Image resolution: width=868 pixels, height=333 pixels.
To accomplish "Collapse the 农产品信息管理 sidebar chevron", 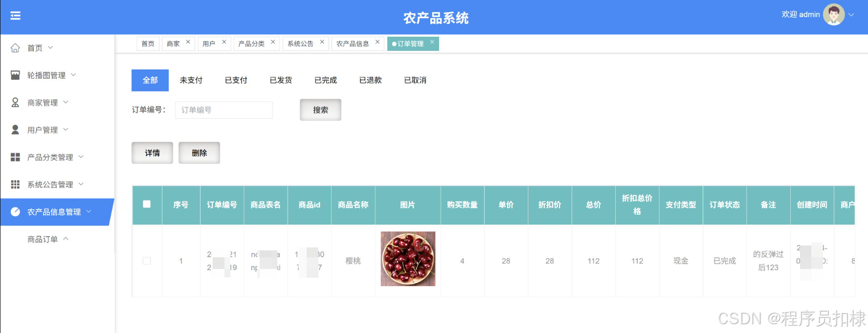I will tap(89, 211).
